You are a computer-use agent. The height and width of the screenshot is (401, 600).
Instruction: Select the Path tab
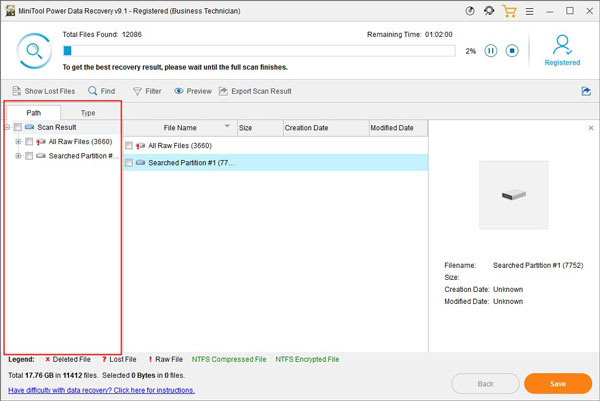tap(33, 113)
